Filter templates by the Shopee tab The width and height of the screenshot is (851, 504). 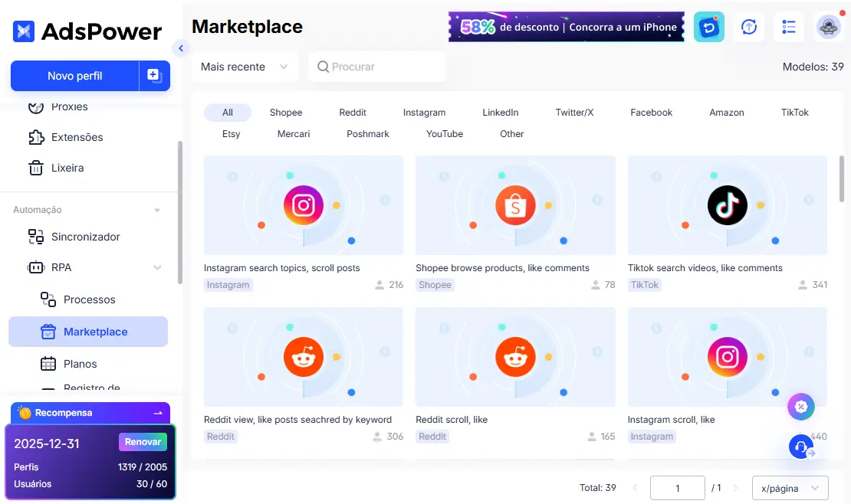[x=286, y=113]
